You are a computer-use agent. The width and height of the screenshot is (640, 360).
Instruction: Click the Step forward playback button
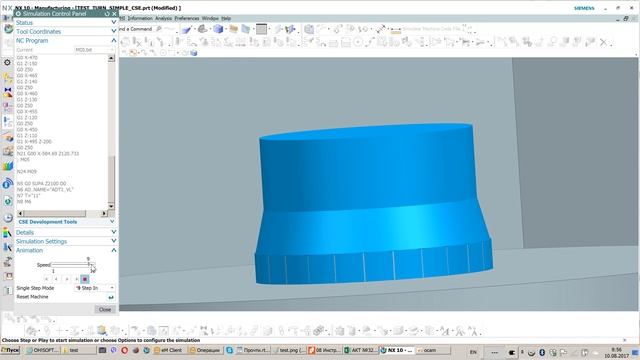pyautogui.click(x=76, y=279)
